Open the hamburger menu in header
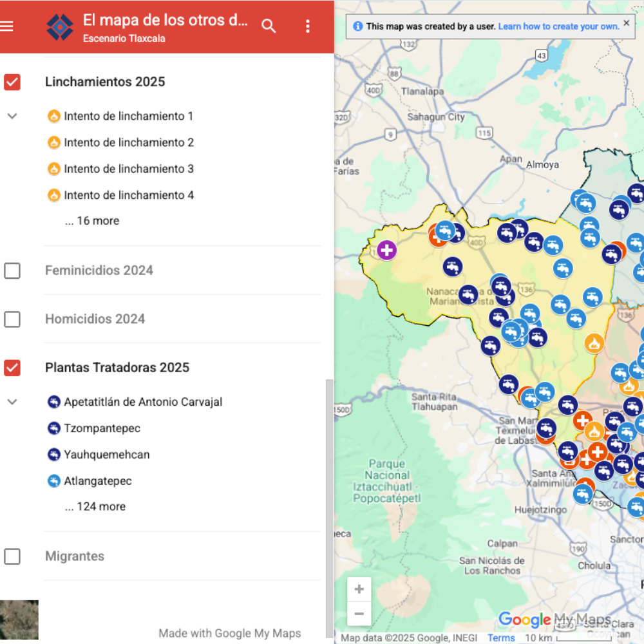The height and width of the screenshot is (644, 644). (x=7, y=26)
